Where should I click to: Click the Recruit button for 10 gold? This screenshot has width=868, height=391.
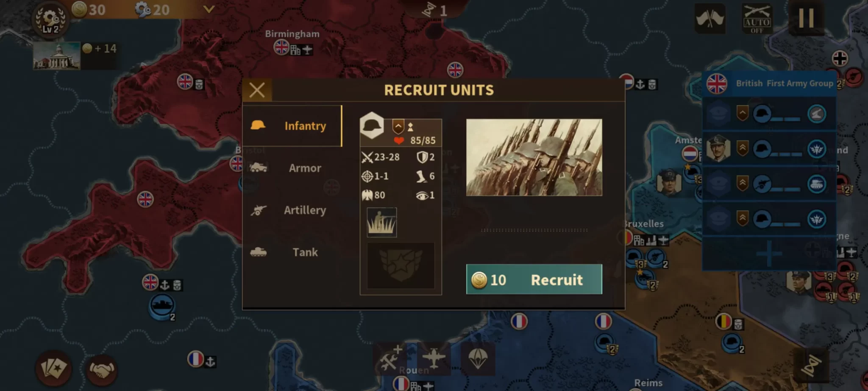pyautogui.click(x=534, y=279)
